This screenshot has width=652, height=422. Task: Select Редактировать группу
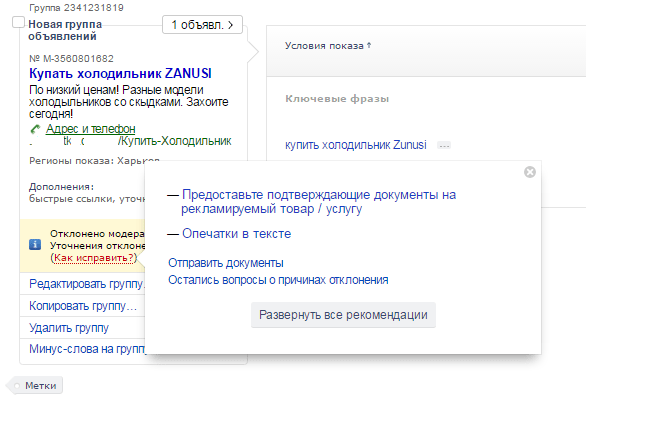pyautogui.click(x=86, y=284)
